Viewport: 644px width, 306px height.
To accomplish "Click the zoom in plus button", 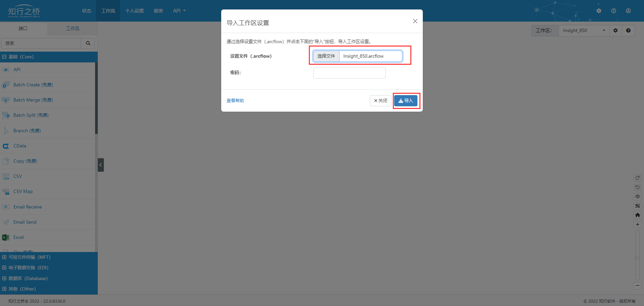I will click(638, 224).
